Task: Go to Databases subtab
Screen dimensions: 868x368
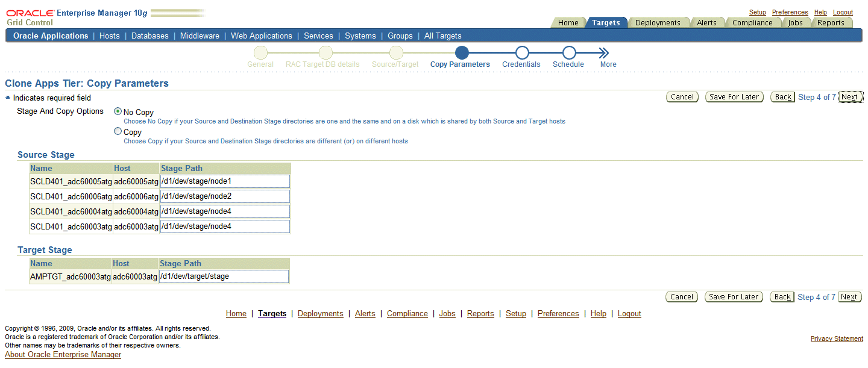Action: [150, 36]
